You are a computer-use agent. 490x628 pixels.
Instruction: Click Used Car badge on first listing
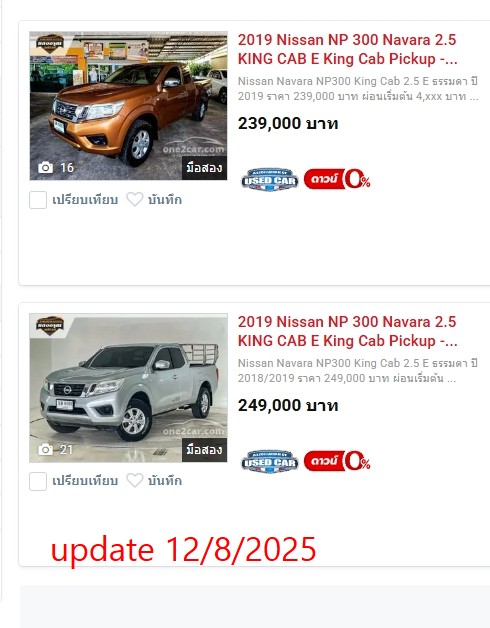click(270, 180)
